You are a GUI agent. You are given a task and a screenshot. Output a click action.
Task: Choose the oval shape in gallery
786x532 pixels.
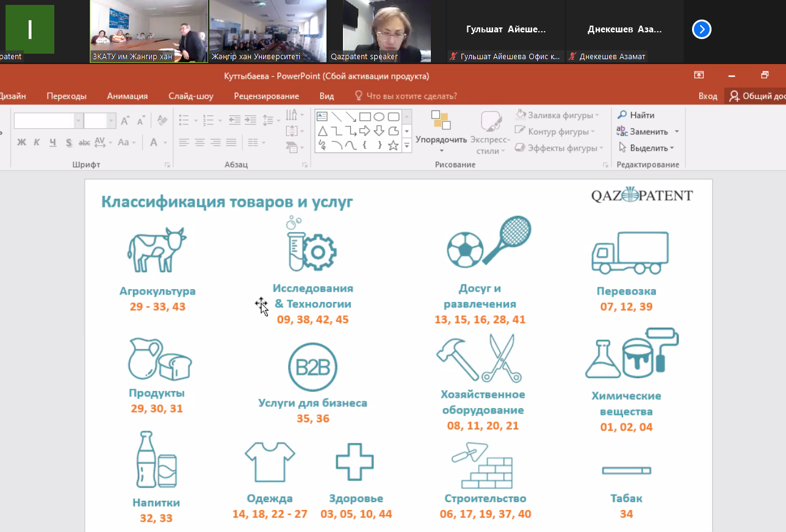pos(379,117)
